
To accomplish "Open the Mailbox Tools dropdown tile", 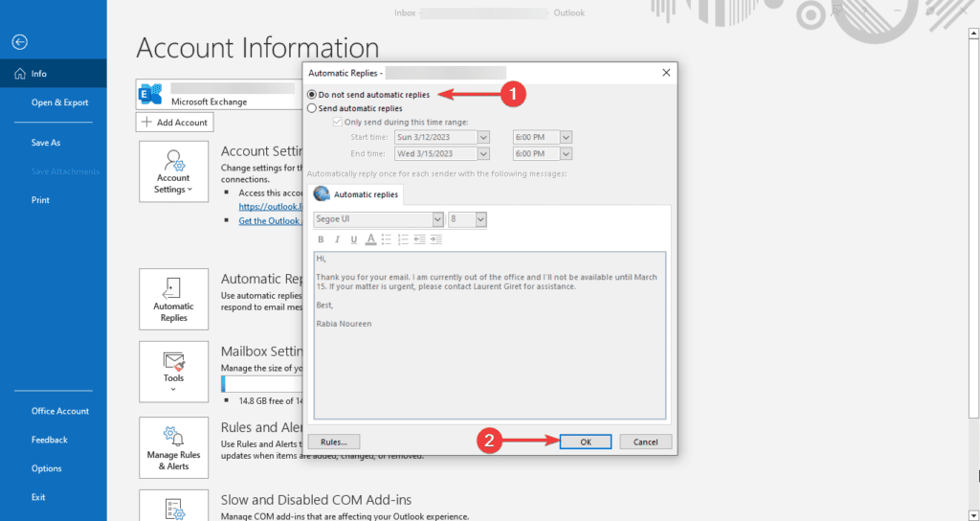I will [x=174, y=372].
